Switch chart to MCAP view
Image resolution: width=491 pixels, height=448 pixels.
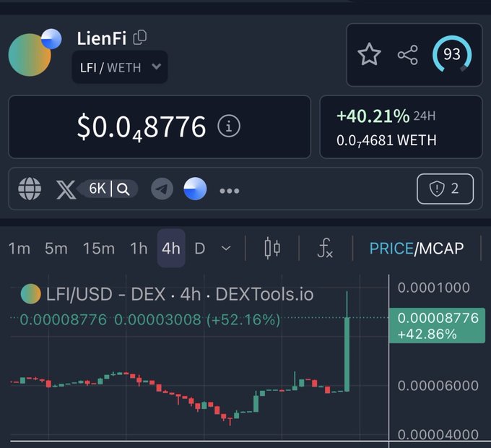click(441, 249)
